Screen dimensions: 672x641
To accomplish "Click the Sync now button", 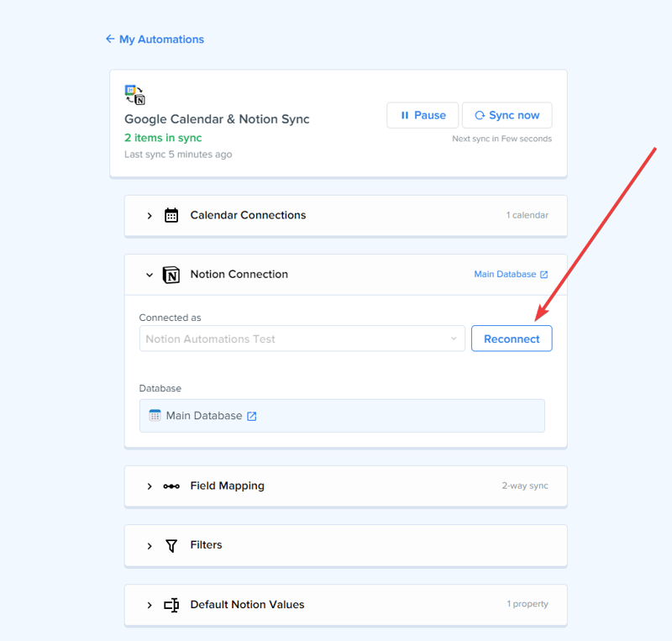I will coord(507,115).
